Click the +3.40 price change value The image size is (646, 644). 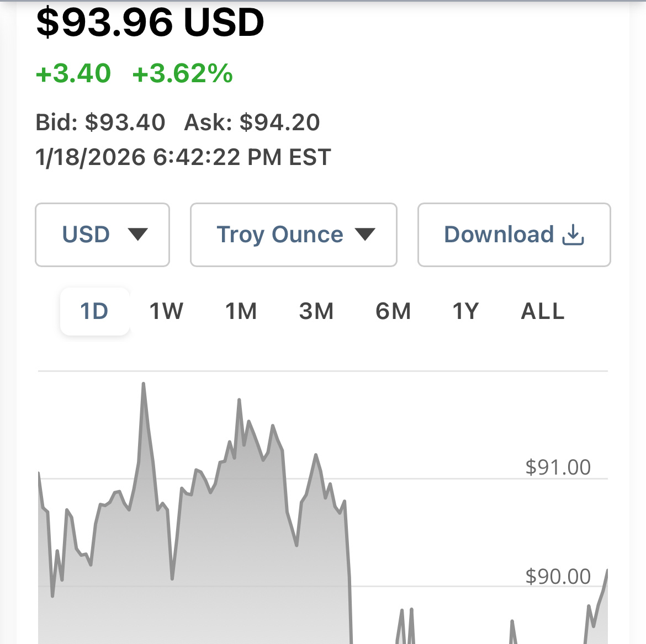coord(73,73)
